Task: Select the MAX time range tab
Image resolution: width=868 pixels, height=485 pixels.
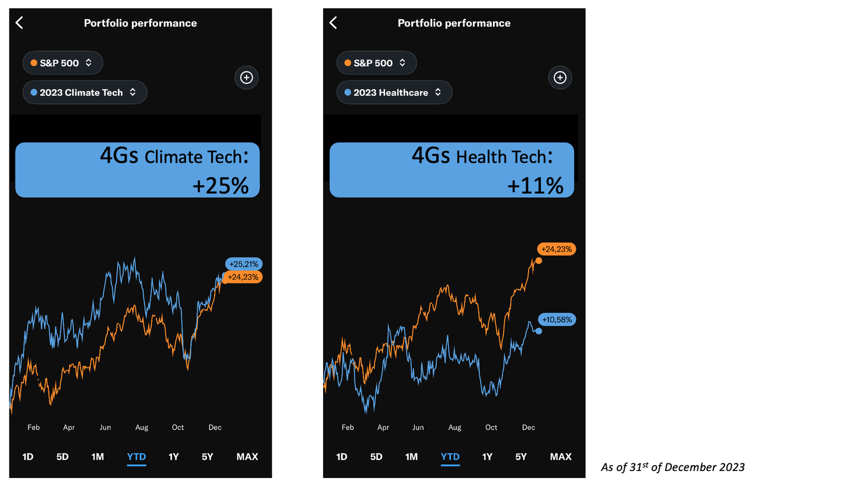Action: pyautogui.click(x=247, y=457)
